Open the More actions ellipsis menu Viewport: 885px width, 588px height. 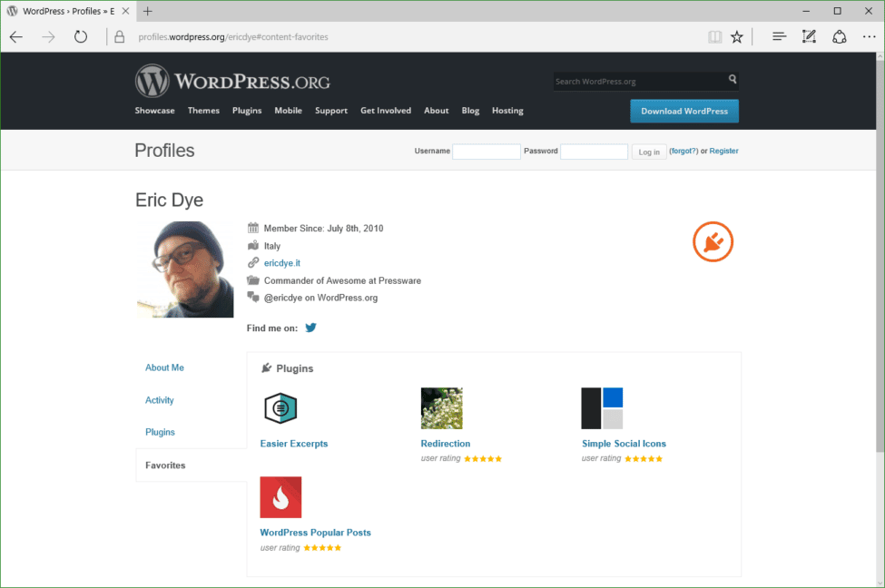point(870,37)
